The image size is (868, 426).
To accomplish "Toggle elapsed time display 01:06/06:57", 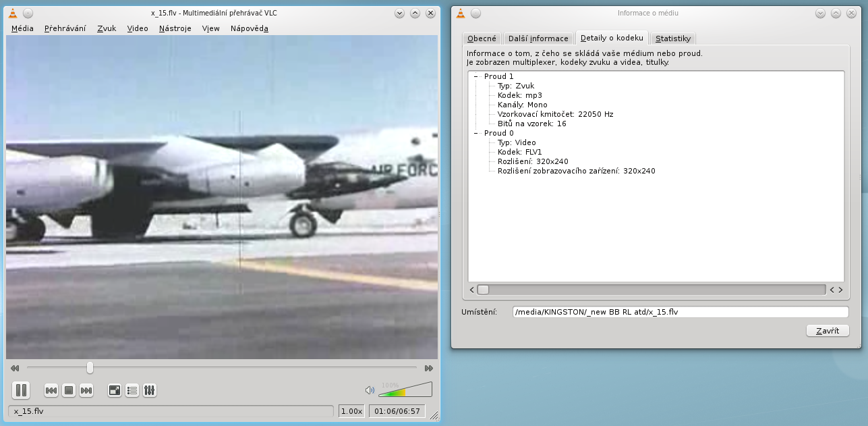I will [x=397, y=411].
